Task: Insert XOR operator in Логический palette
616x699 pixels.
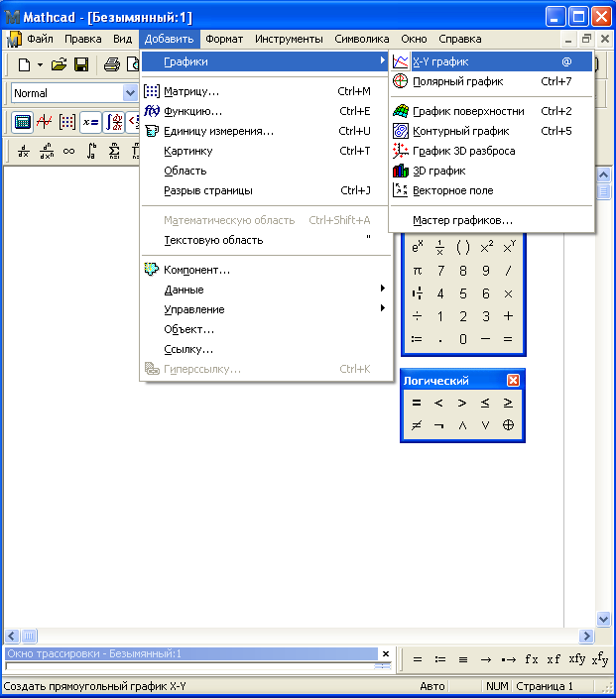Action: [508, 425]
